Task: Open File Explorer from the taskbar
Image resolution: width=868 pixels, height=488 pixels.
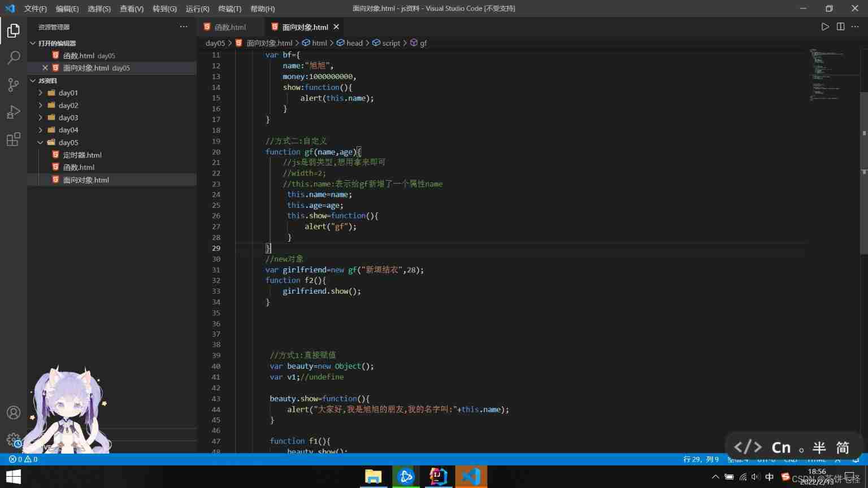Action: 373,477
